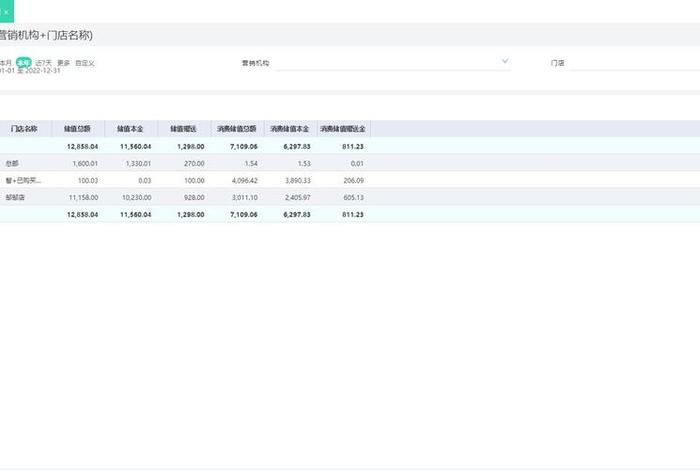Select the 储值赠送 column header
Viewport: 700px width, 470px height.
pos(183,129)
